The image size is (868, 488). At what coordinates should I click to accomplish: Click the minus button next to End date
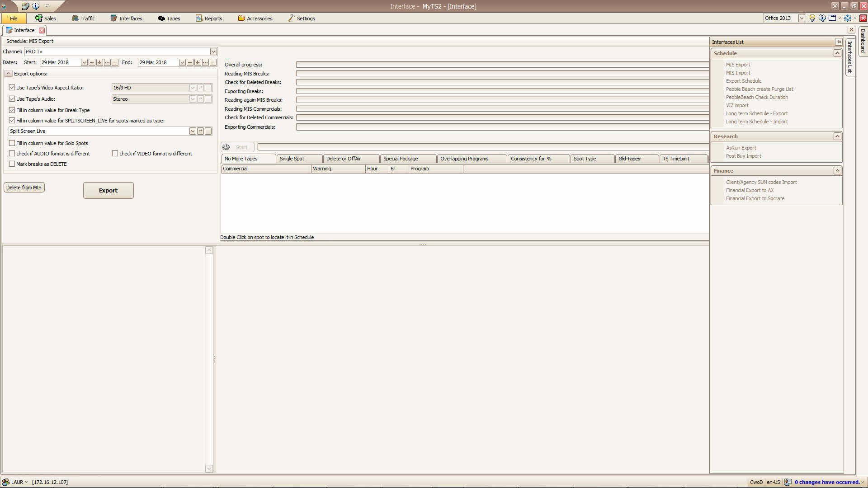pos(190,62)
